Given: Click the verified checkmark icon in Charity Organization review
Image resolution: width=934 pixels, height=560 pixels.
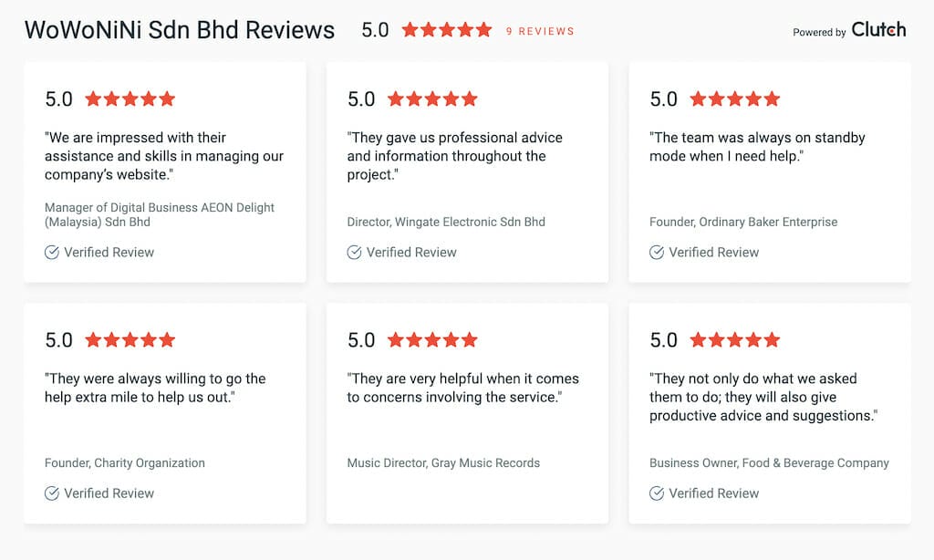Looking at the screenshot, I should click(52, 493).
